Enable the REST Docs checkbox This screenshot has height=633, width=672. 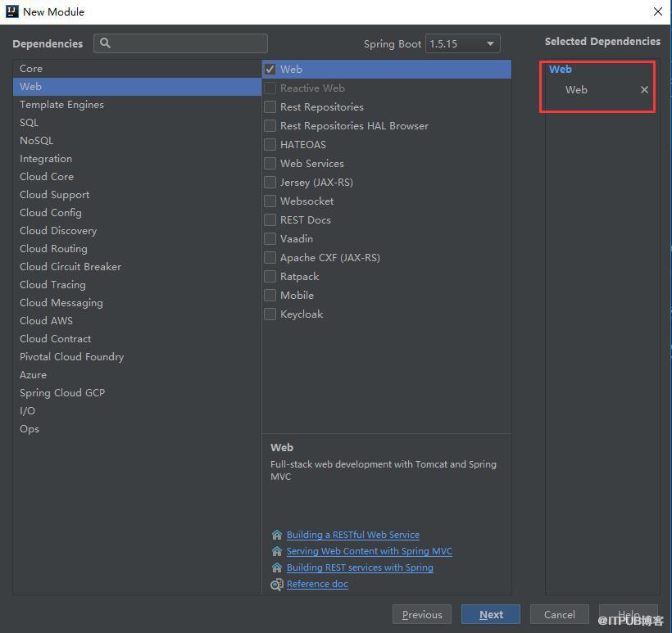[270, 220]
